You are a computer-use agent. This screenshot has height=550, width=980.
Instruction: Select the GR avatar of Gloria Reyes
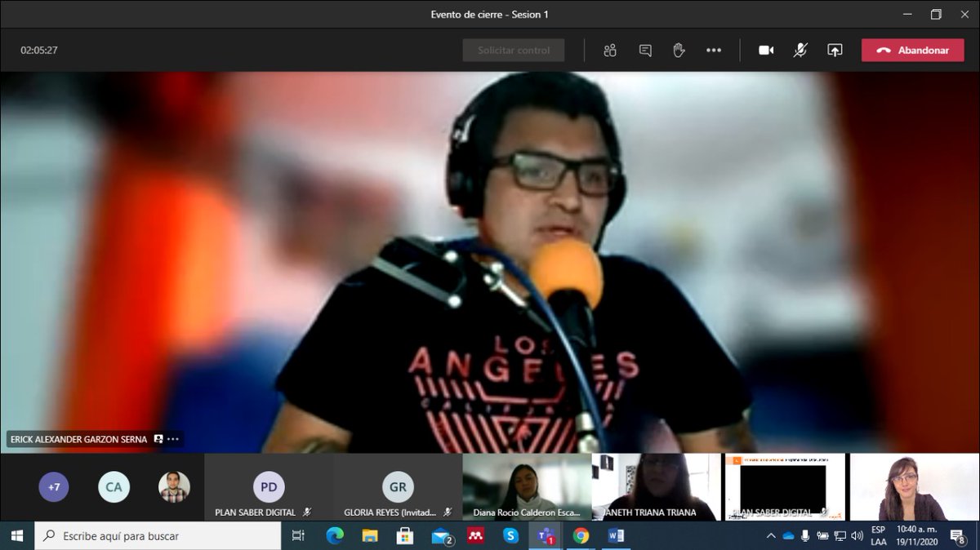click(398, 487)
